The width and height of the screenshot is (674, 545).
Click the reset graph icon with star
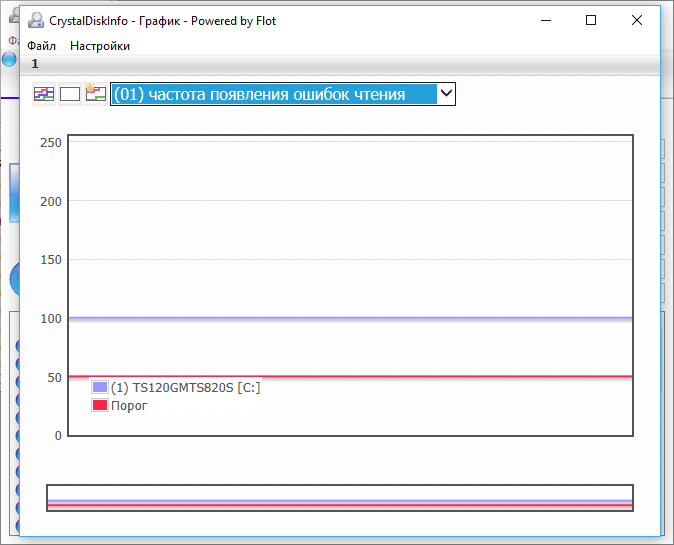pyautogui.click(x=95, y=94)
